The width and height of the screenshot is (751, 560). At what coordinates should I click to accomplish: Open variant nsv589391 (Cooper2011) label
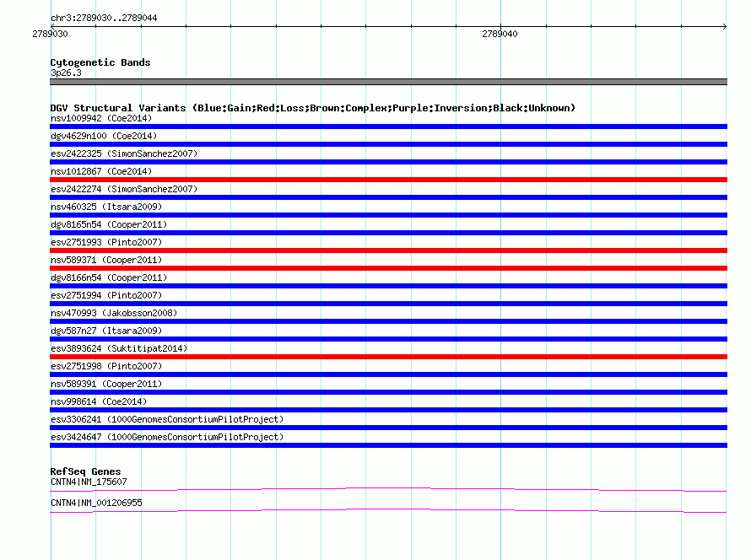pyautogui.click(x=106, y=384)
